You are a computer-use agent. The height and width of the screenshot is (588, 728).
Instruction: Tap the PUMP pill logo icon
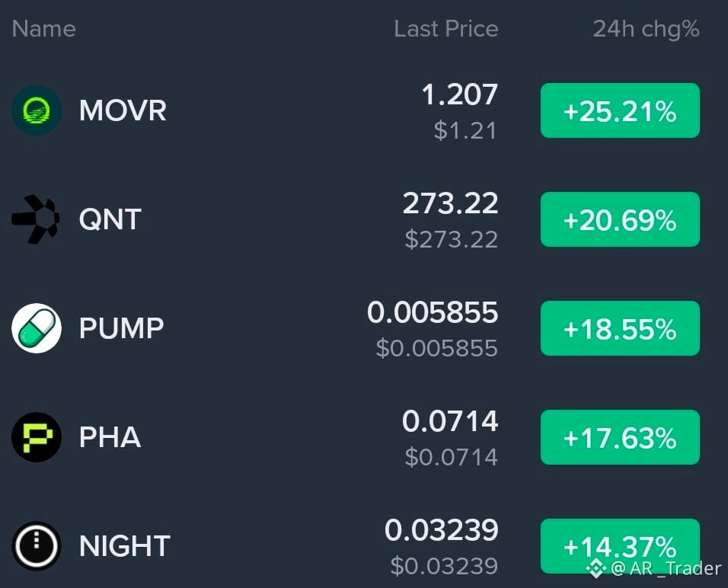click(x=37, y=328)
